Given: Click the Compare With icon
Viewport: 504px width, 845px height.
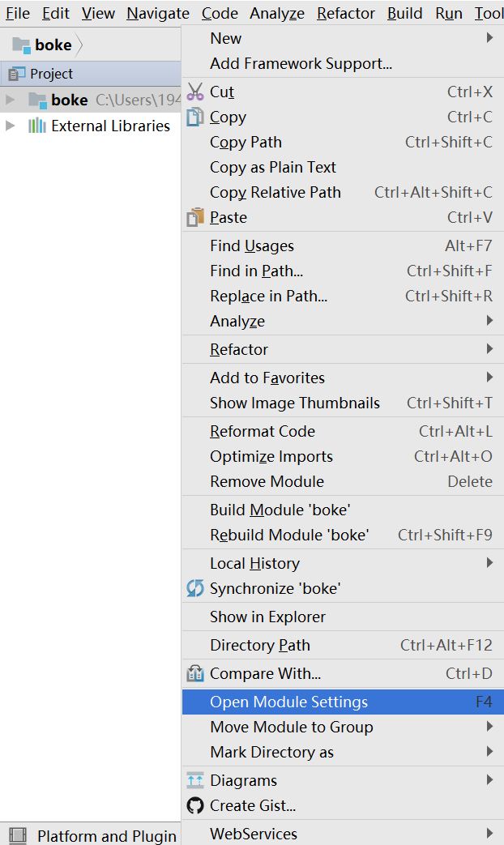Looking at the screenshot, I should click(195, 673).
